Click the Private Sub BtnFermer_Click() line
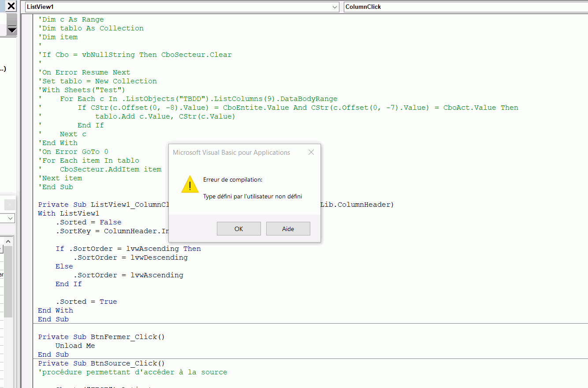 click(101, 337)
